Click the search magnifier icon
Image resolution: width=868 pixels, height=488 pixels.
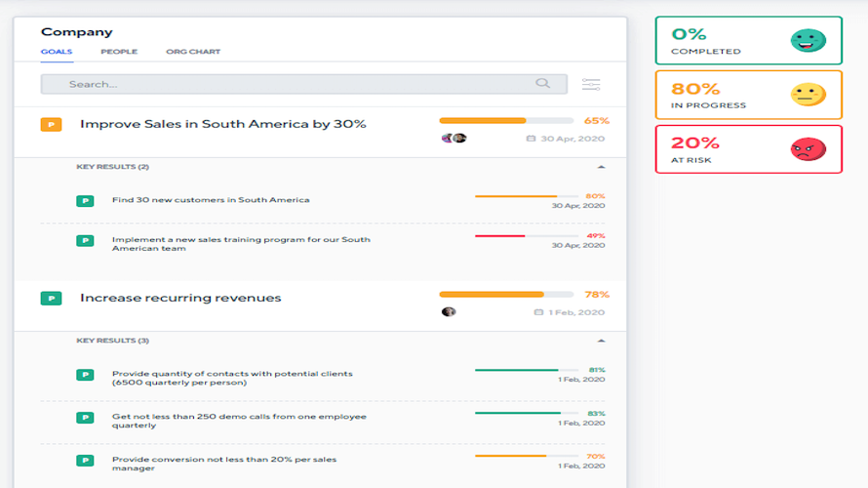[x=542, y=83]
